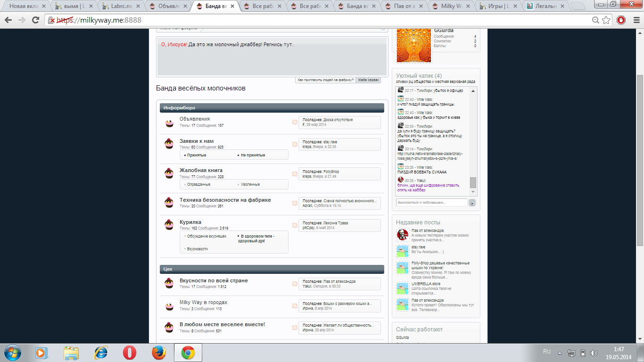
Task: Click cupcake icon beside Milky Way в городах
Action: 169,306
